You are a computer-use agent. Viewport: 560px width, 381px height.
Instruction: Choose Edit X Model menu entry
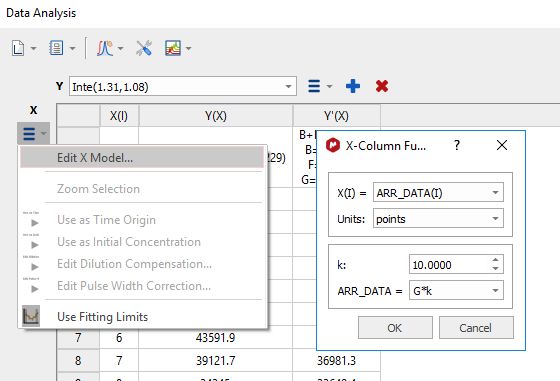click(x=142, y=157)
